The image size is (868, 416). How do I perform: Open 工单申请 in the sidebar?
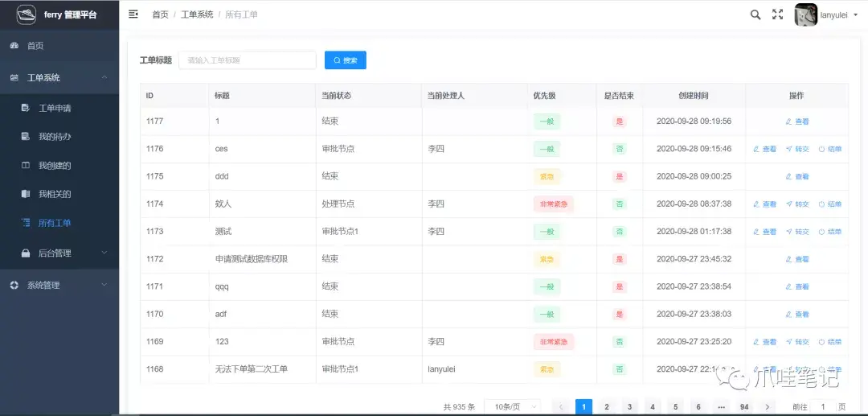click(55, 108)
